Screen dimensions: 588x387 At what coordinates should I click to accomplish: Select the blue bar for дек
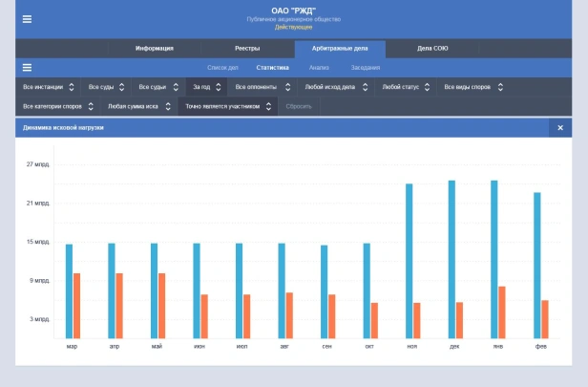pos(451,259)
